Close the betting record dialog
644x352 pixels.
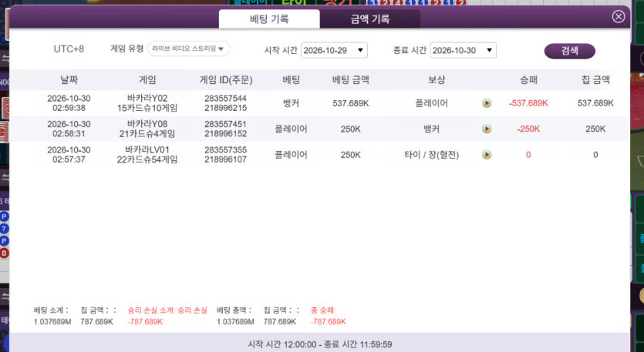click(x=618, y=16)
